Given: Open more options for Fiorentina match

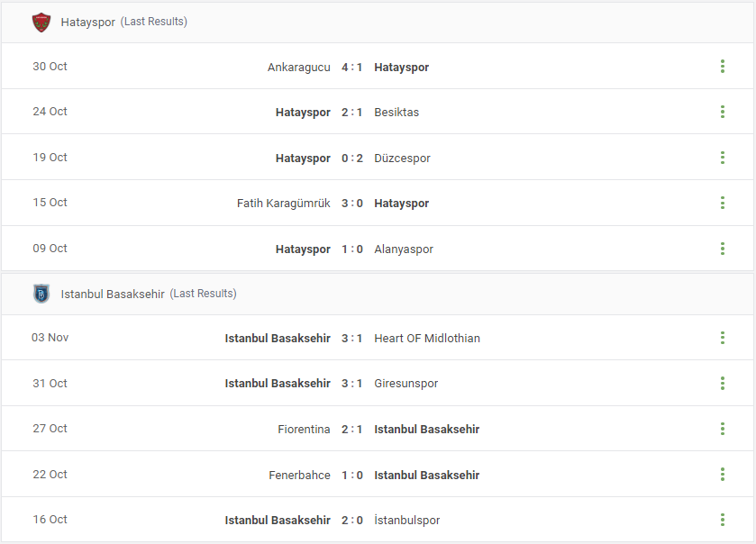Looking at the screenshot, I should (x=723, y=429).
